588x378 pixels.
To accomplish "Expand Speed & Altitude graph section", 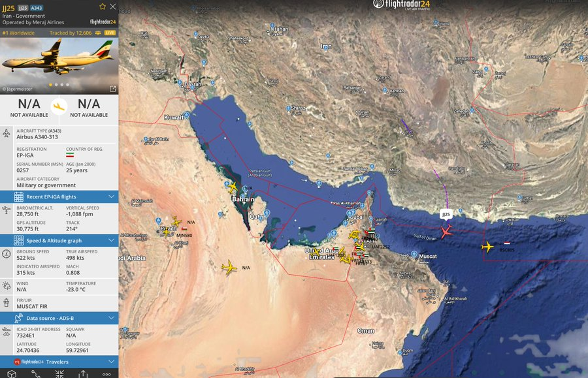I will tap(59, 240).
